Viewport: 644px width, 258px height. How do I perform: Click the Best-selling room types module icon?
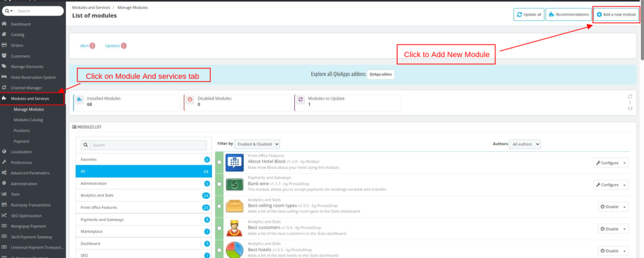[234, 207]
